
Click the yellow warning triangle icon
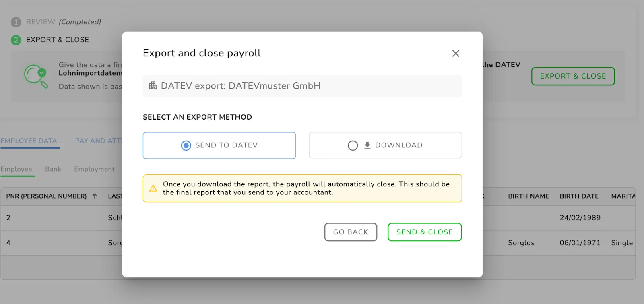tap(153, 188)
